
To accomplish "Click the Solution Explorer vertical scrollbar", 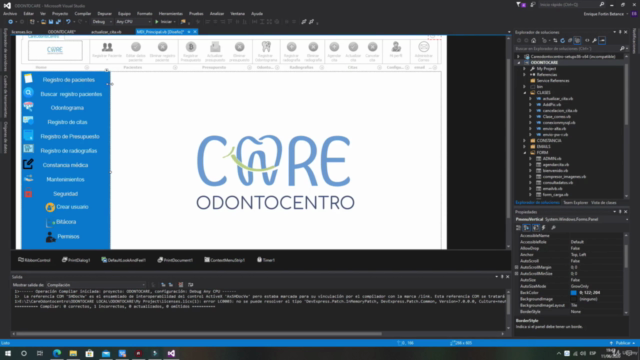I will click(627, 94).
